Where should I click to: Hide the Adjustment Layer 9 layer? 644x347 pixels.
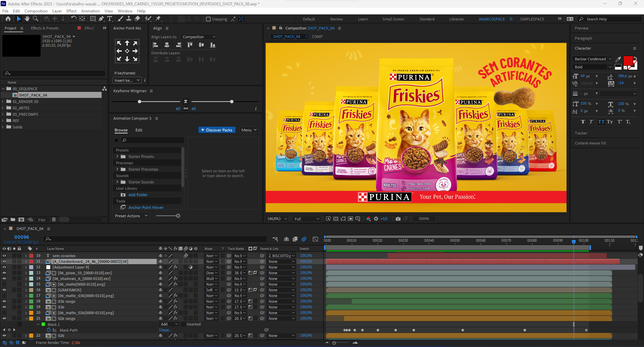4,267
